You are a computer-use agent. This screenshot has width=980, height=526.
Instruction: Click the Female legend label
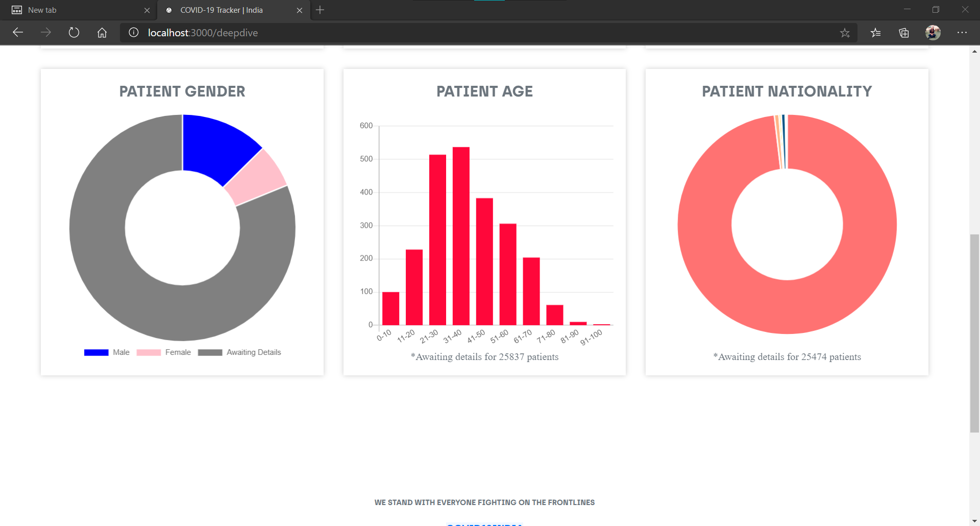pos(178,352)
